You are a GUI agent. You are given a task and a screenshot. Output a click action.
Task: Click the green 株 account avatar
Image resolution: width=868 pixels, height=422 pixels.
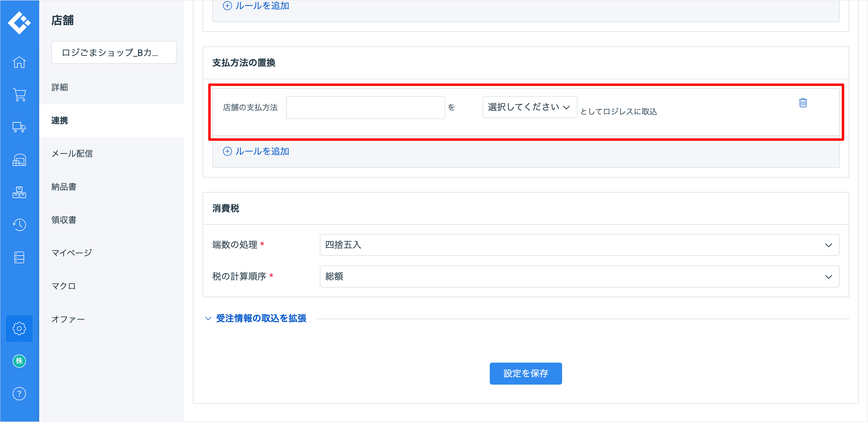(19, 361)
